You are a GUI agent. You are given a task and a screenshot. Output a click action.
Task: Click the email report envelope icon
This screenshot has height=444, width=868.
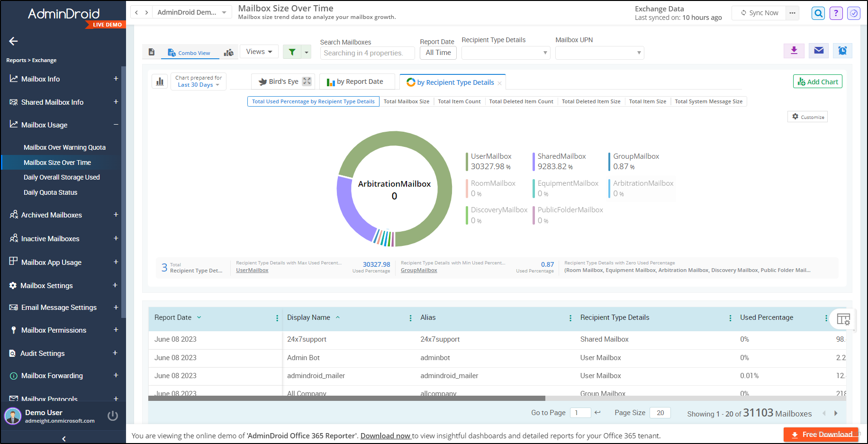[x=819, y=50]
